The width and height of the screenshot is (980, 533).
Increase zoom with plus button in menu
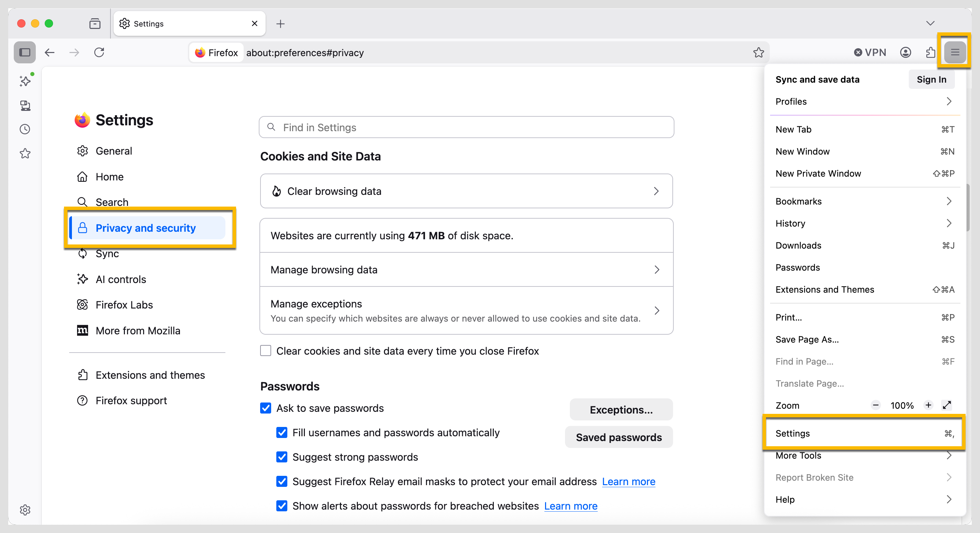click(x=928, y=405)
